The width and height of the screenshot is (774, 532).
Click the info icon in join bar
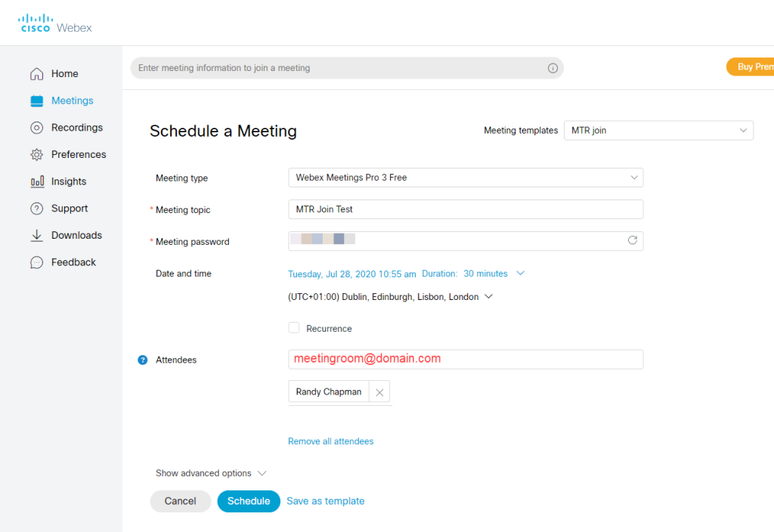pyautogui.click(x=553, y=68)
